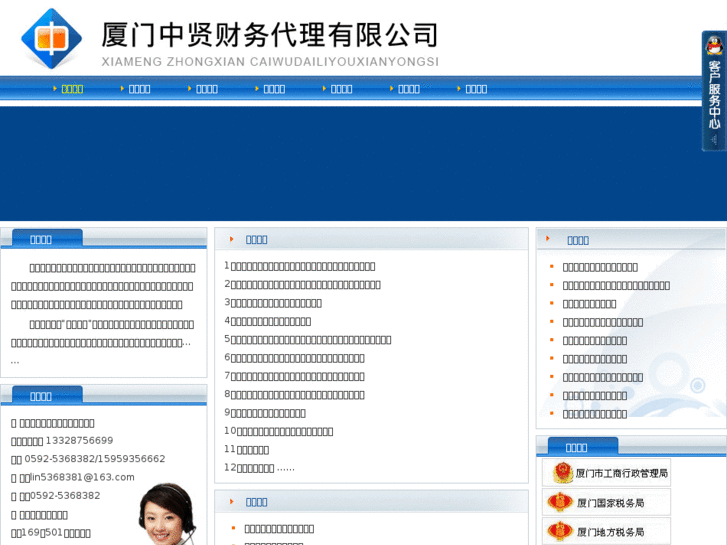Viewport: 727px width, 545px height.
Task: Open list entry numbered 6
Action: (x=294, y=358)
